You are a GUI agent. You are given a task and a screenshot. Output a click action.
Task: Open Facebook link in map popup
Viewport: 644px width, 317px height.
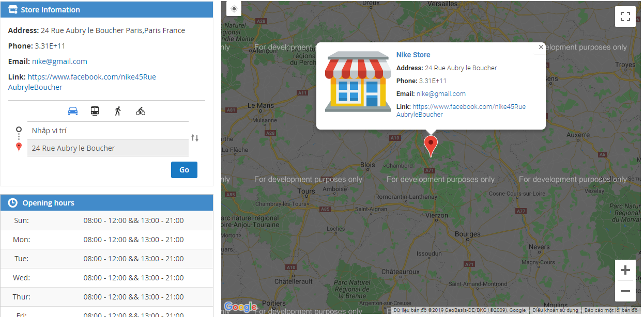pyautogui.click(x=461, y=110)
